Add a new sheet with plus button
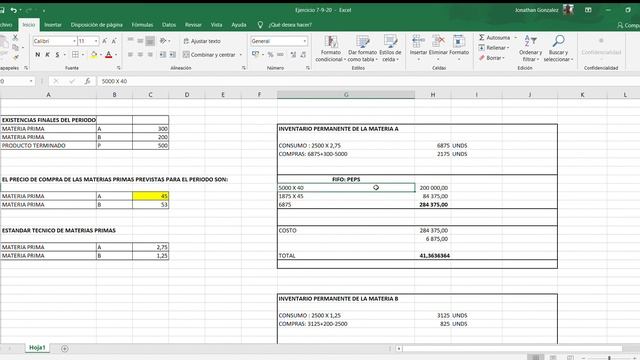The image size is (640, 360). 64,348
